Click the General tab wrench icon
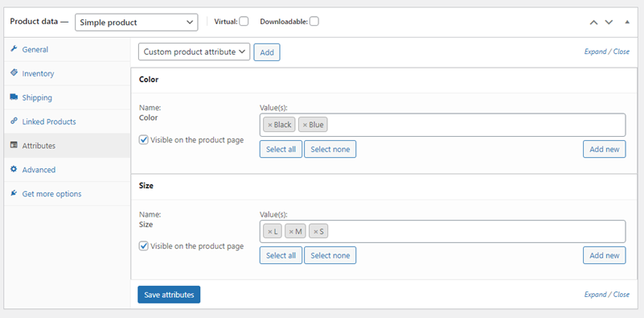Viewport: 644px width, 318px height. tap(14, 49)
